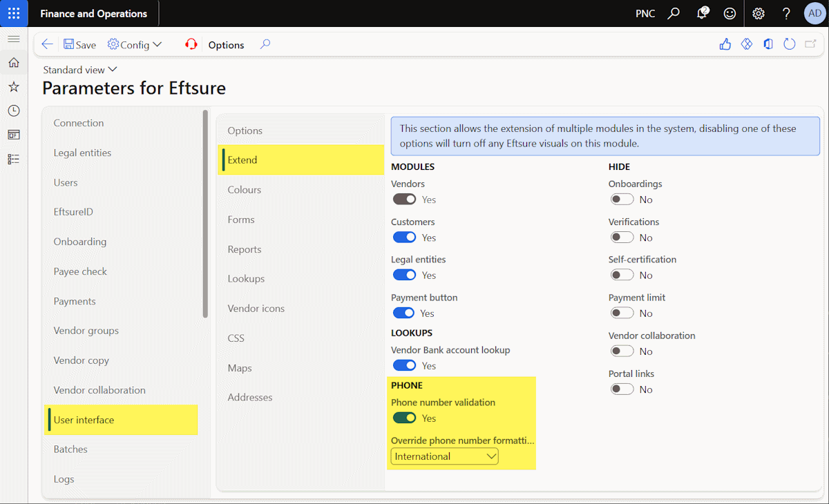Image resolution: width=829 pixels, height=504 pixels.
Task: Open in Office icon
Action: [x=768, y=44]
